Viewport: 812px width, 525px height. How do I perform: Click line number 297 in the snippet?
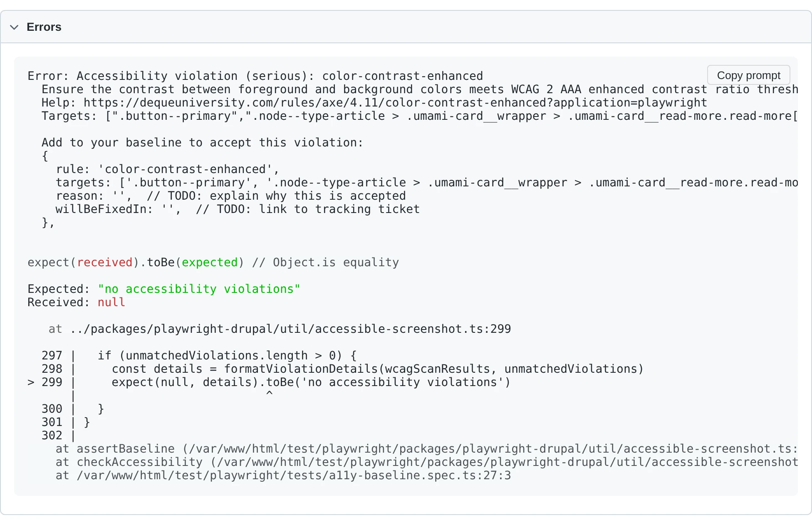click(52, 355)
